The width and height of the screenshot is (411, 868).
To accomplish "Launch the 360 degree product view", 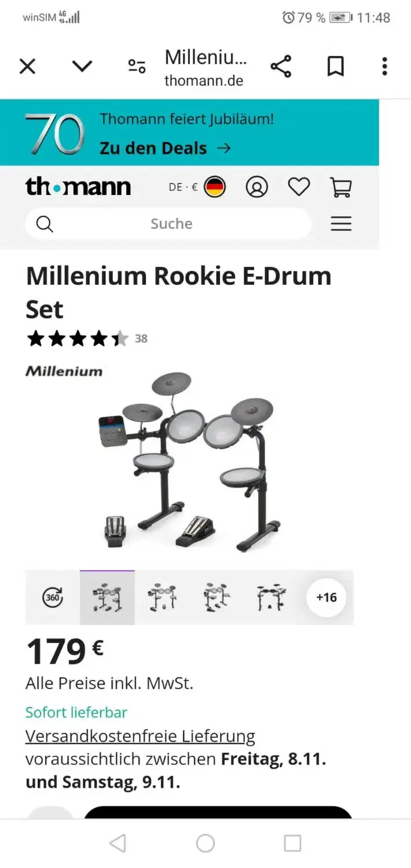I will click(x=53, y=597).
